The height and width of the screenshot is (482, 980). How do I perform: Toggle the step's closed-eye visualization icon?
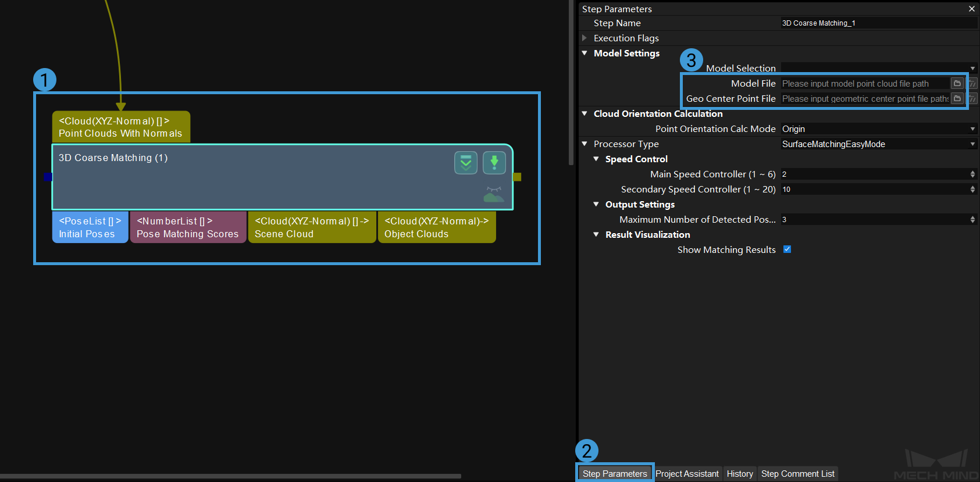pos(494,194)
